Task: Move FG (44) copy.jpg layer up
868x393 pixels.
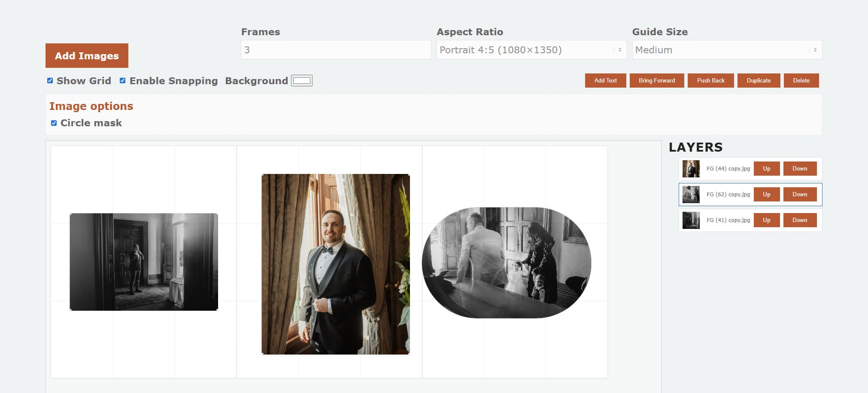Action: click(x=767, y=168)
